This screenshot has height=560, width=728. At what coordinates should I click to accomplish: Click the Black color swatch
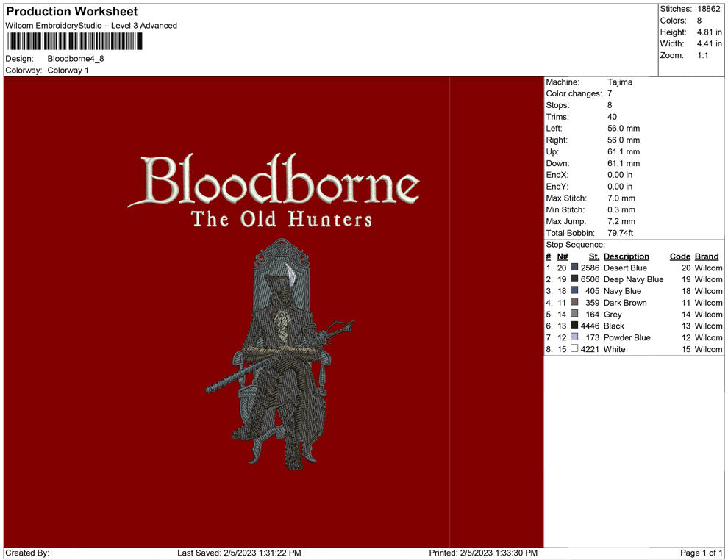(574, 326)
